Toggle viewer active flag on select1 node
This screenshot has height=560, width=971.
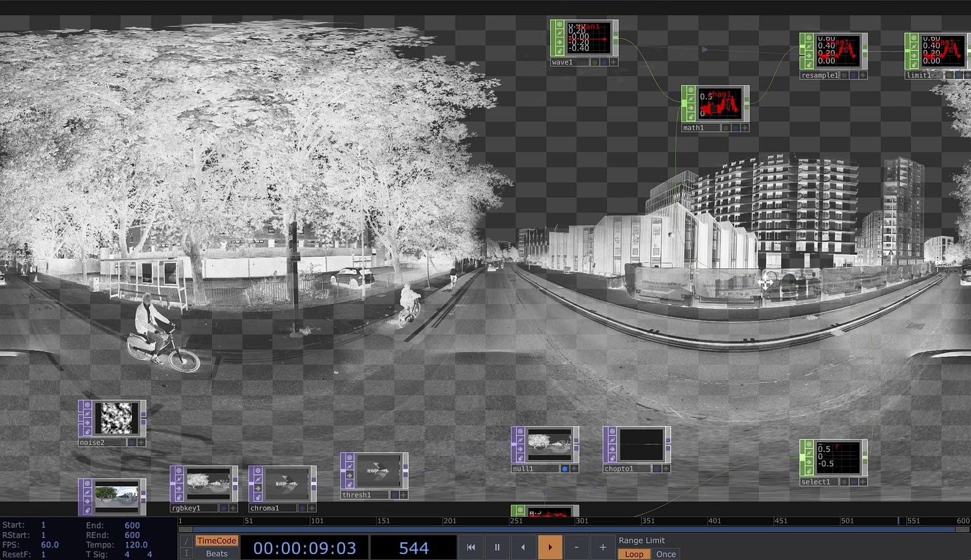point(809,445)
